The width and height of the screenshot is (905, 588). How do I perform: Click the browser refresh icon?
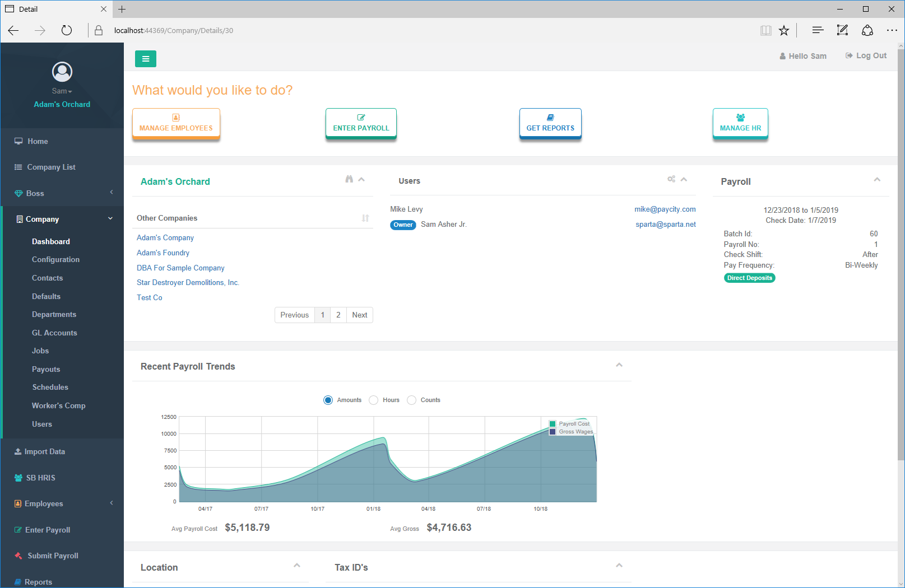tap(67, 30)
